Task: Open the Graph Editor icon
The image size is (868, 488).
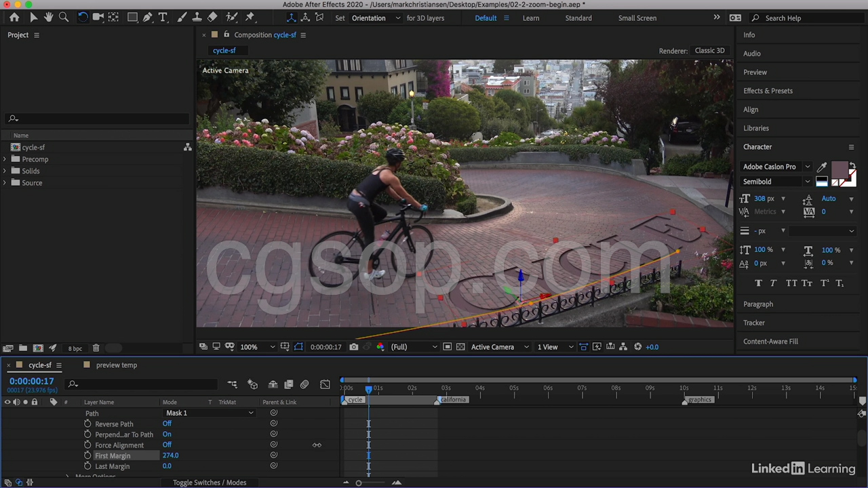Action: [x=325, y=384]
